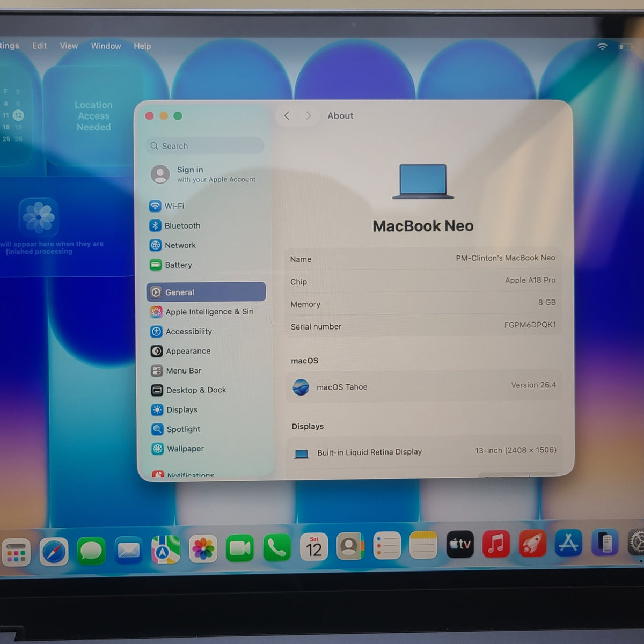Click the MacBook Neo laptop image

coord(423,182)
